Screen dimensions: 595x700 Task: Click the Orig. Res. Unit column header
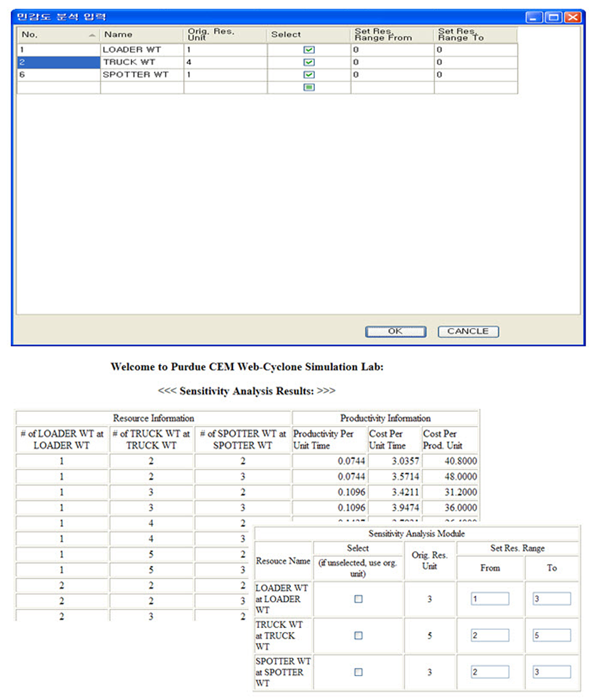[x=225, y=35]
